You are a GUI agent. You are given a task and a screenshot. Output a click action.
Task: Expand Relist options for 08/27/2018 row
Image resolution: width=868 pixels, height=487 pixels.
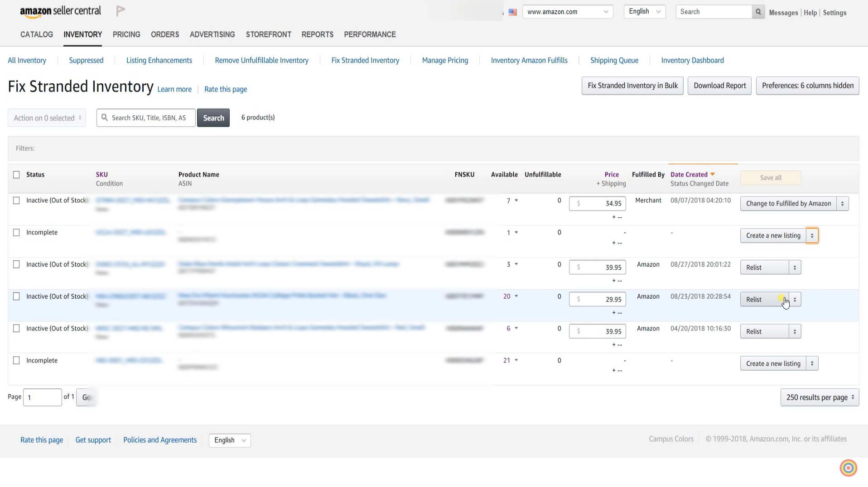795,267
